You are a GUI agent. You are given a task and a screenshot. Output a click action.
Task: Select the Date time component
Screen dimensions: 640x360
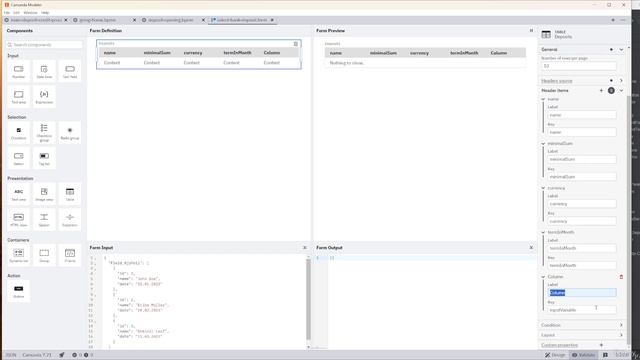(x=44, y=71)
